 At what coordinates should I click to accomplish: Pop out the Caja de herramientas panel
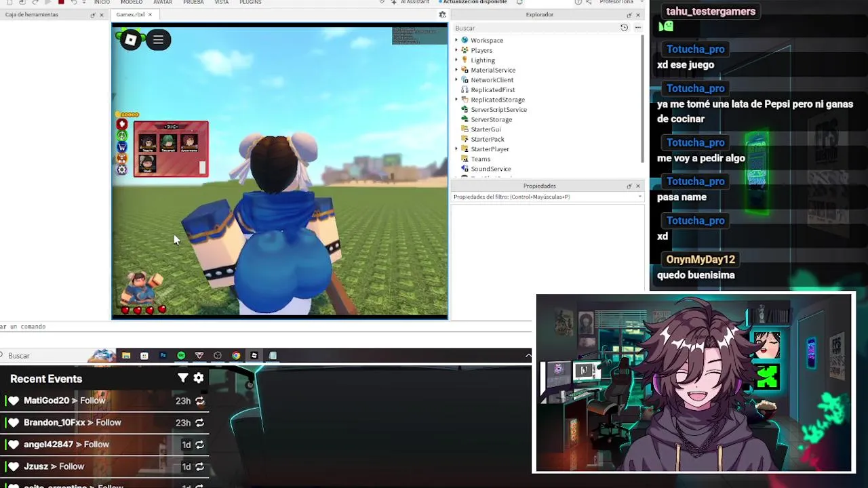tap(92, 15)
